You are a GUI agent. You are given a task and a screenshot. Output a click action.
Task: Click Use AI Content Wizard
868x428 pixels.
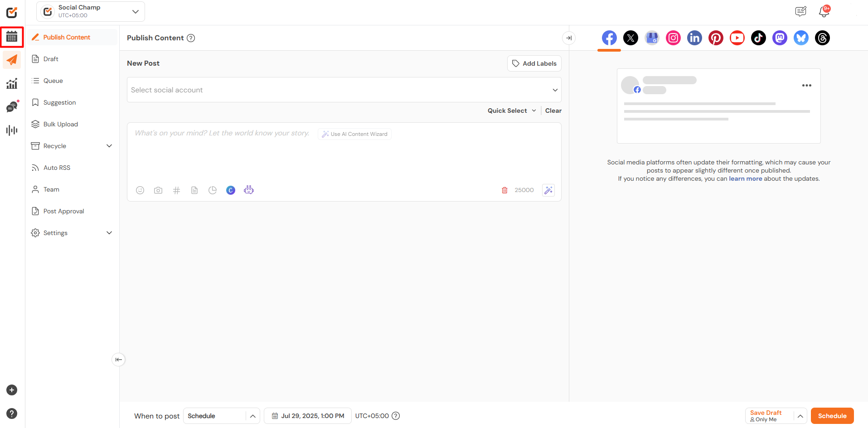(354, 134)
